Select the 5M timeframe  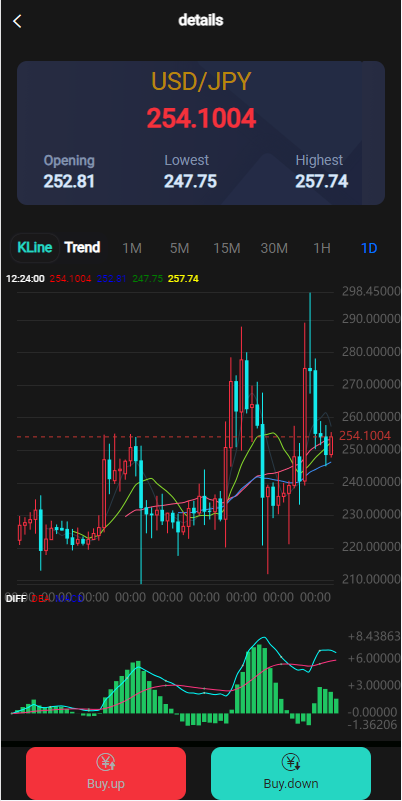179,249
